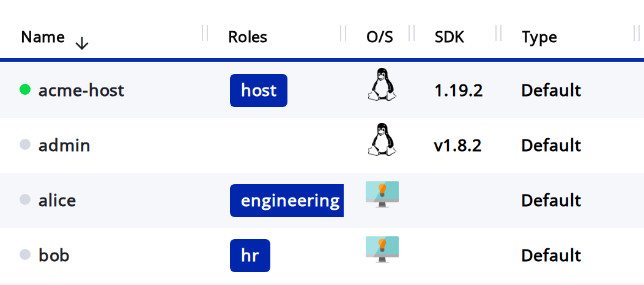The image size is (644, 285).
Task: Click the Linux penguin icon for acme-host
Action: tap(382, 84)
